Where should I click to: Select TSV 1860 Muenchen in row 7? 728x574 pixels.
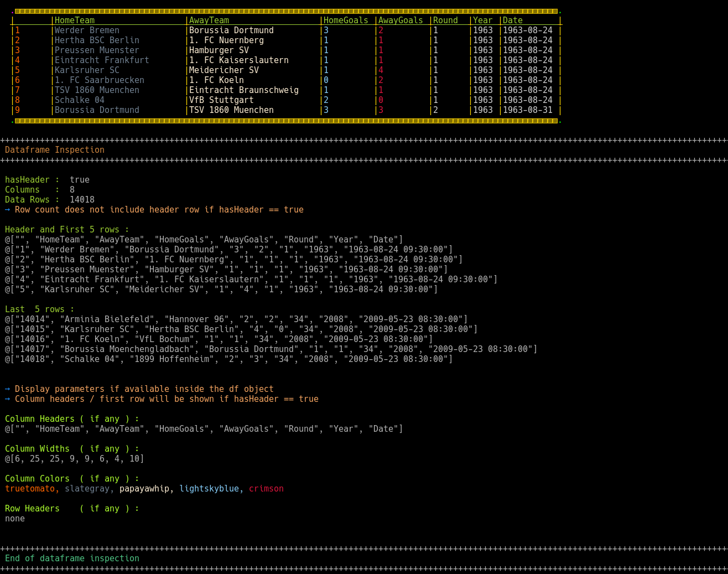[x=97, y=90]
